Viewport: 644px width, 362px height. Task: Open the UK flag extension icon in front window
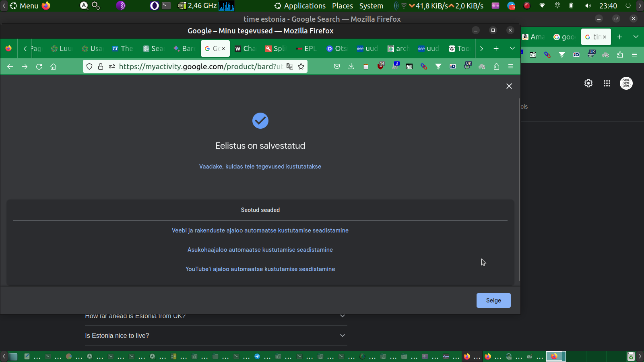468,66
